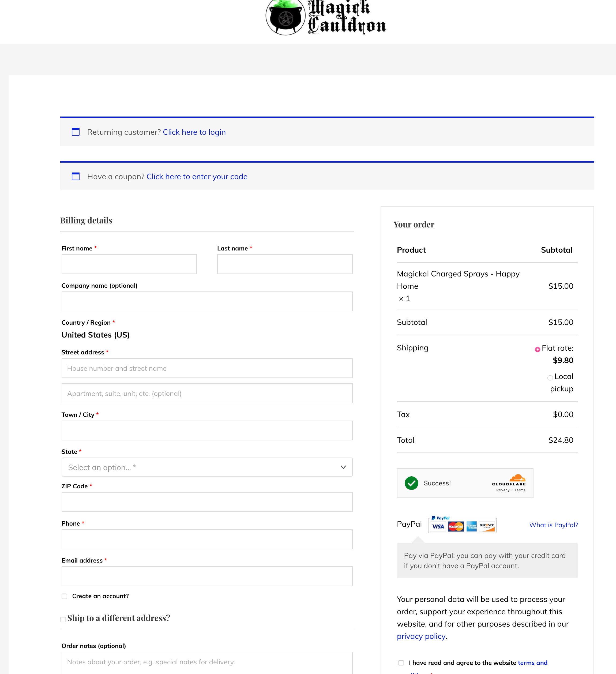Viewport: 616px width, 674px height.
Task: Focus the First name input field
Action: click(129, 264)
